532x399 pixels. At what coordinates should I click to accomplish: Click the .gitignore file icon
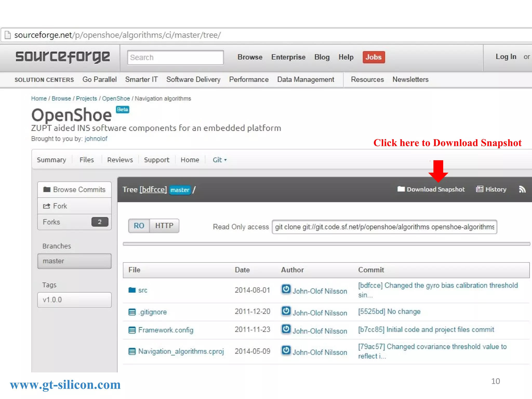point(132,312)
